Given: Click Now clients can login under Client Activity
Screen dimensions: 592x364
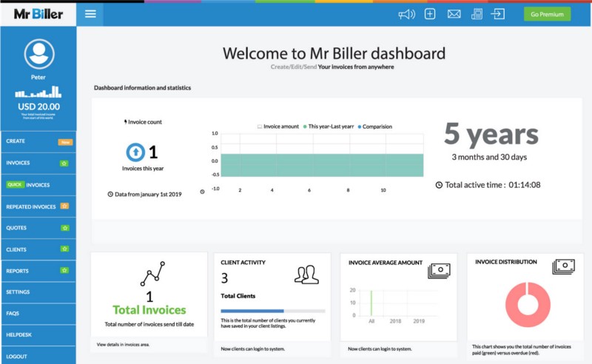Looking at the screenshot, I should pyautogui.click(x=253, y=349).
